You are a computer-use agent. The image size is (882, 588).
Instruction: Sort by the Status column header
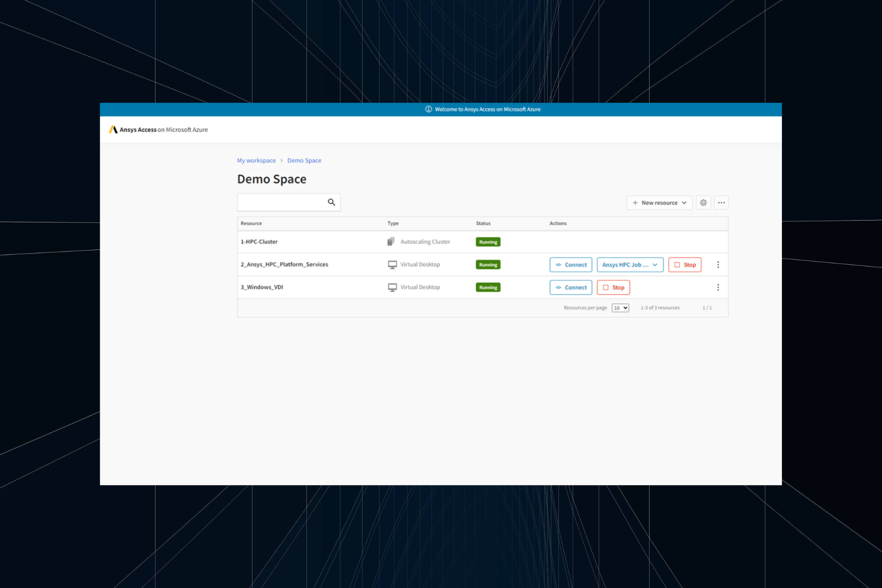[x=483, y=223]
